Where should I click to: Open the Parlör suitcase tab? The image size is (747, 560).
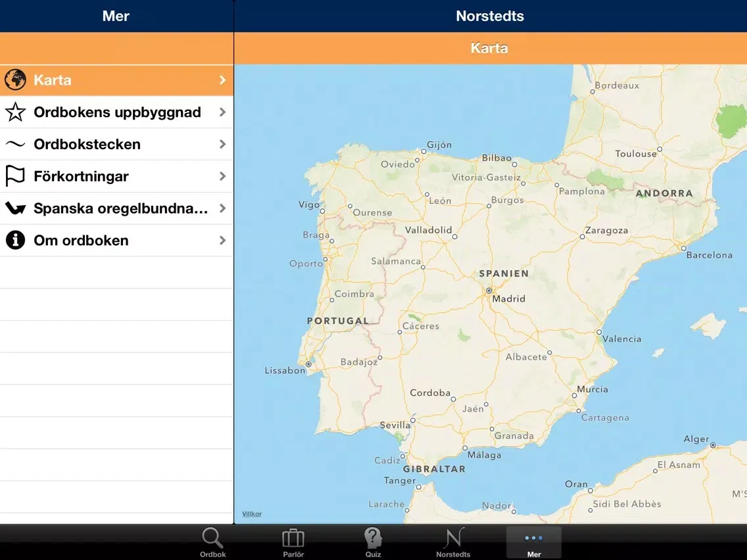coord(293,543)
